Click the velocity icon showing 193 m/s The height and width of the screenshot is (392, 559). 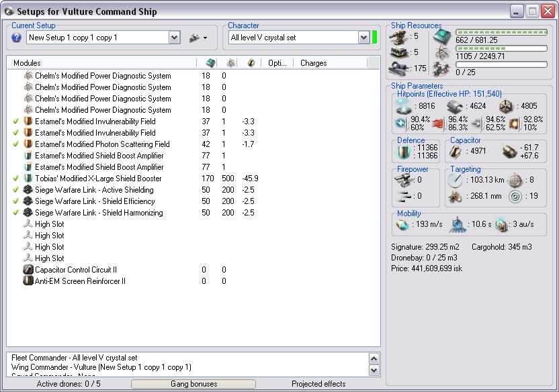(402, 225)
